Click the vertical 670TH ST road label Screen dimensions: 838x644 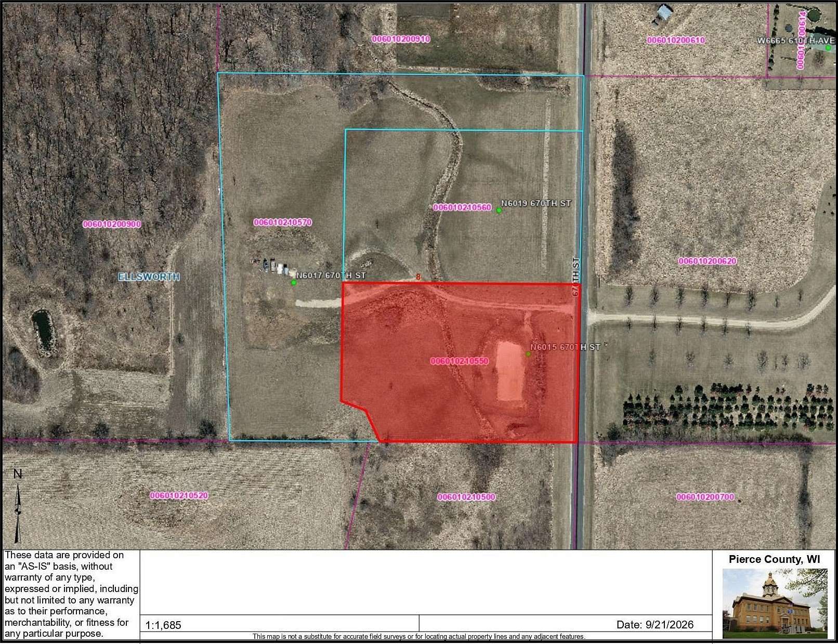(576, 277)
